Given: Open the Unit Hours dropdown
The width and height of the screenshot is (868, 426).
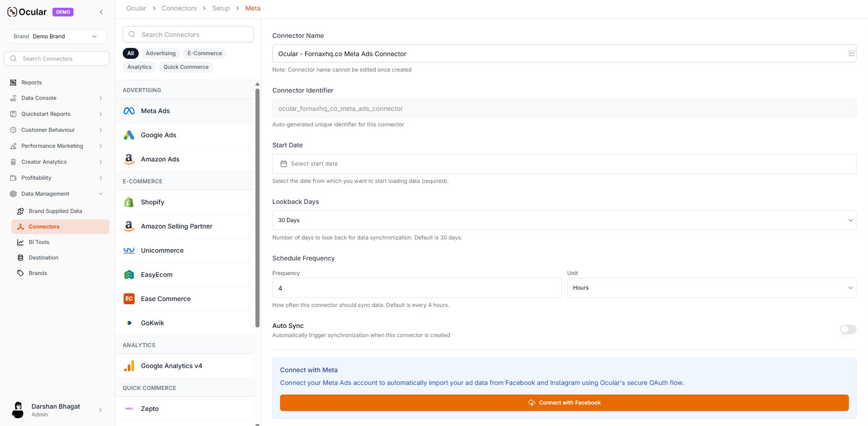Looking at the screenshot, I should 712,288.
